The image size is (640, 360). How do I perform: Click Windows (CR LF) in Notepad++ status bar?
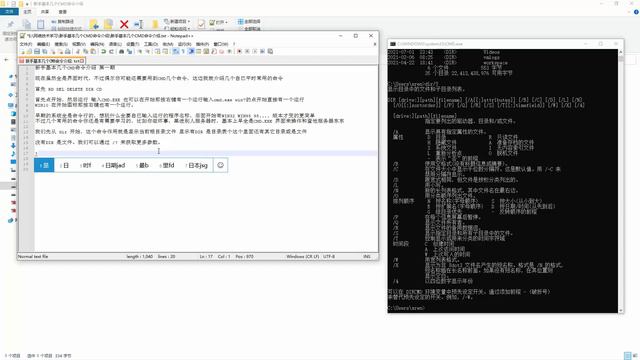point(302,256)
